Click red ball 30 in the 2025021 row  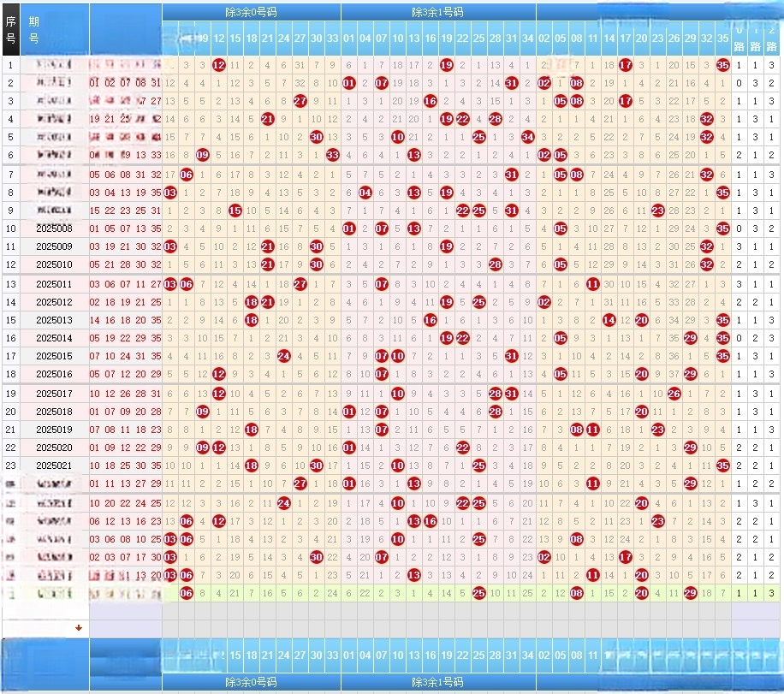(316, 466)
